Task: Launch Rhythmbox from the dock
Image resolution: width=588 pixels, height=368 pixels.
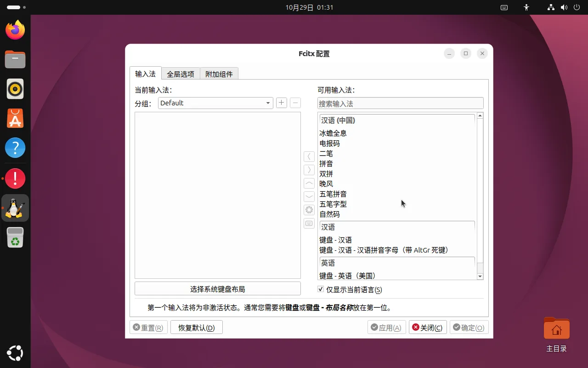Action: [15, 89]
